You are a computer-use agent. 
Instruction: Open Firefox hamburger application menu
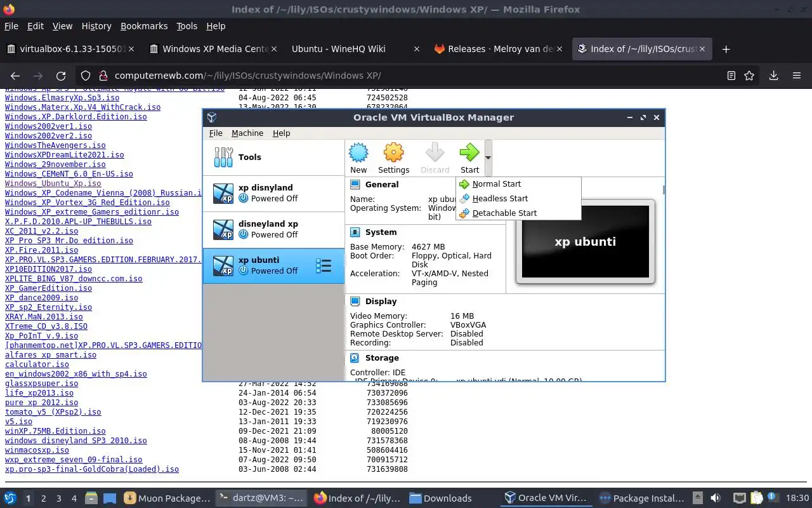click(797, 76)
